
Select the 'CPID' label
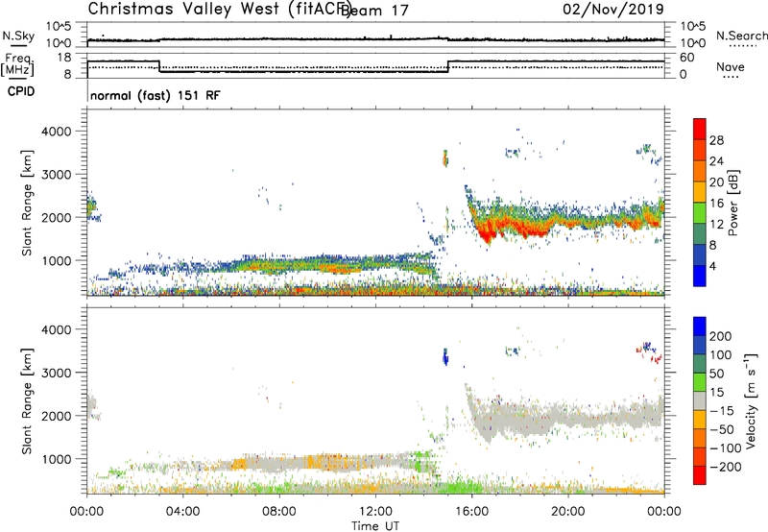tap(21, 91)
